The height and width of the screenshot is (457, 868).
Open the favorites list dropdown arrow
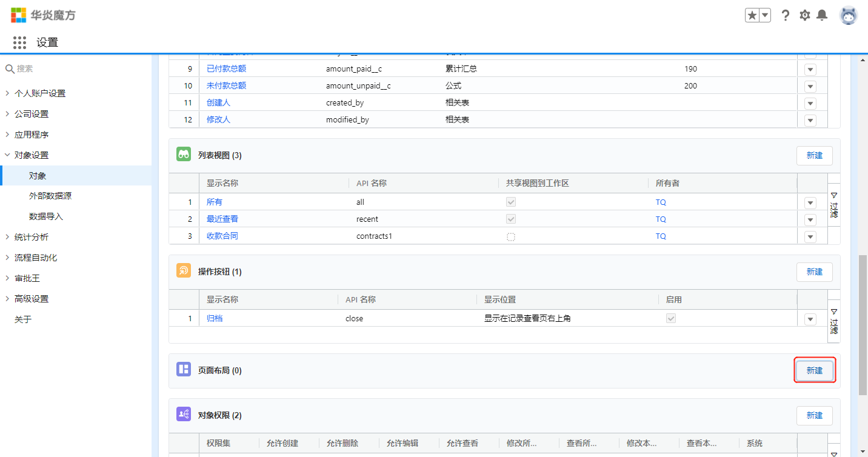(x=765, y=15)
